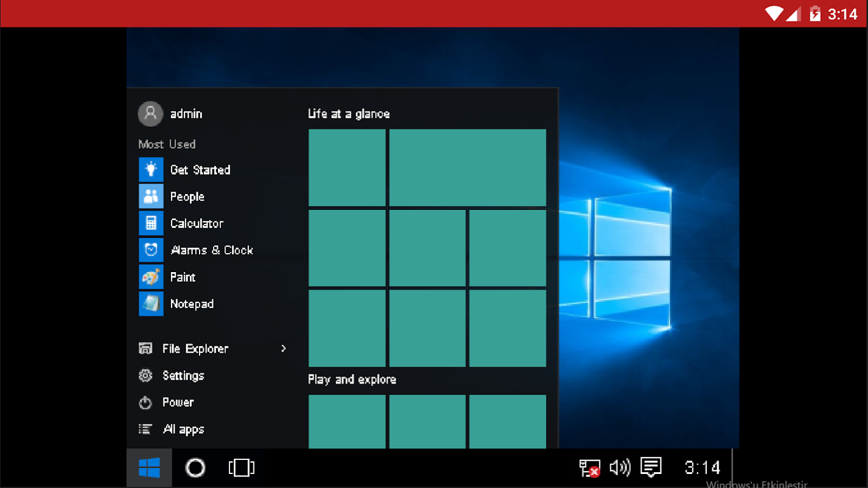868x488 pixels.
Task: Open the Notepad app icon
Action: (x=151, y=304)
